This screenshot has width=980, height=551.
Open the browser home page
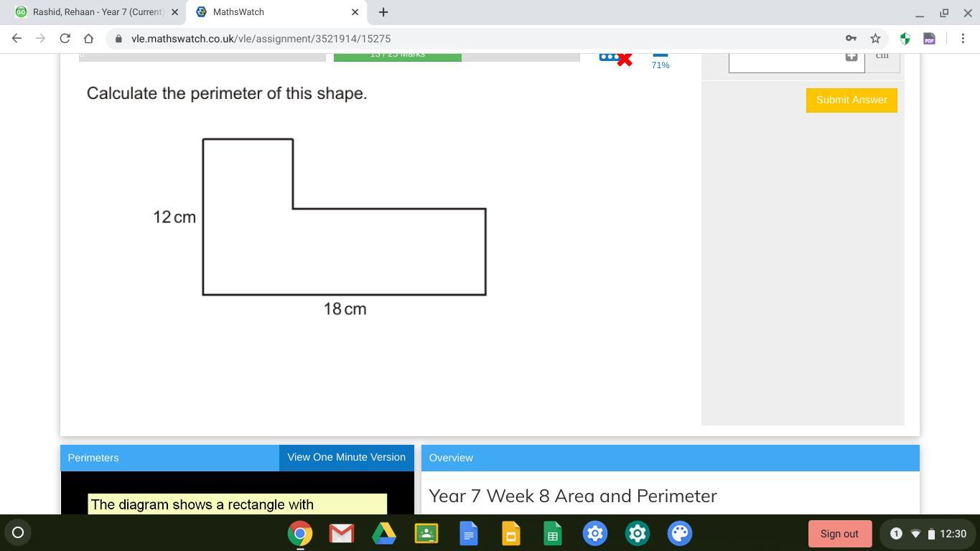click(88, 38)
